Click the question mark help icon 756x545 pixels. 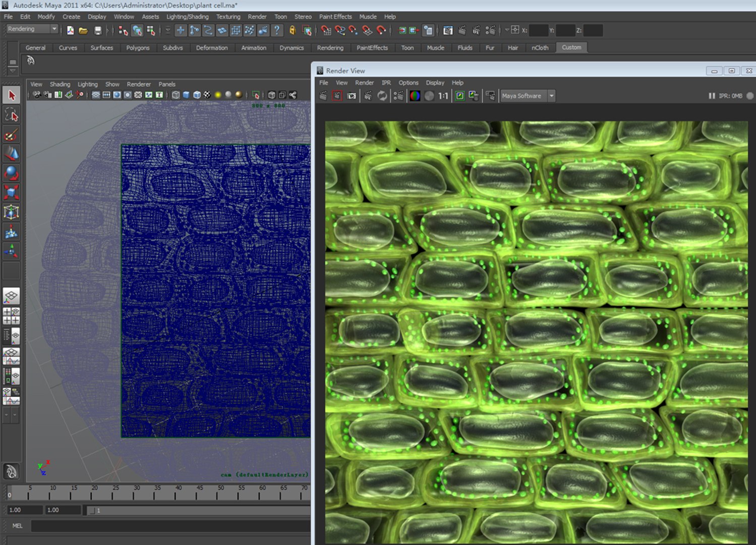click(x=276, y=30)
